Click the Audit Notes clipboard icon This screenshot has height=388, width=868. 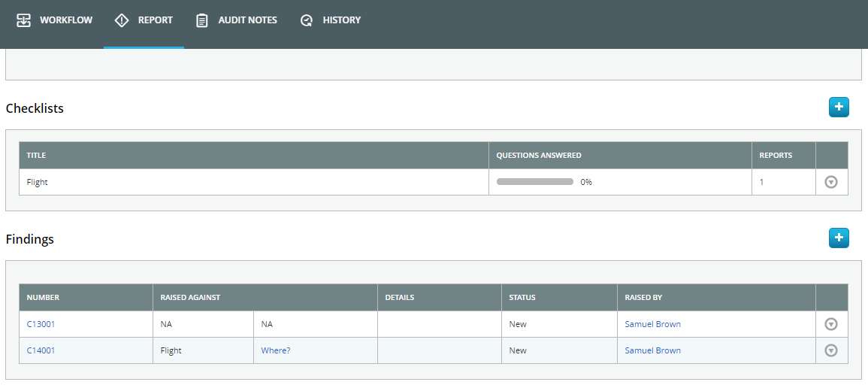(202, 20)
